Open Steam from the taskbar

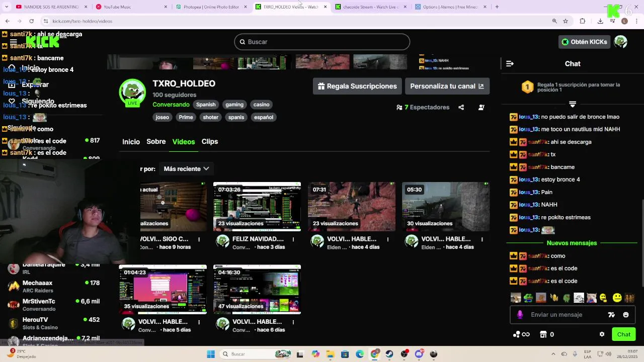(389, 354)
